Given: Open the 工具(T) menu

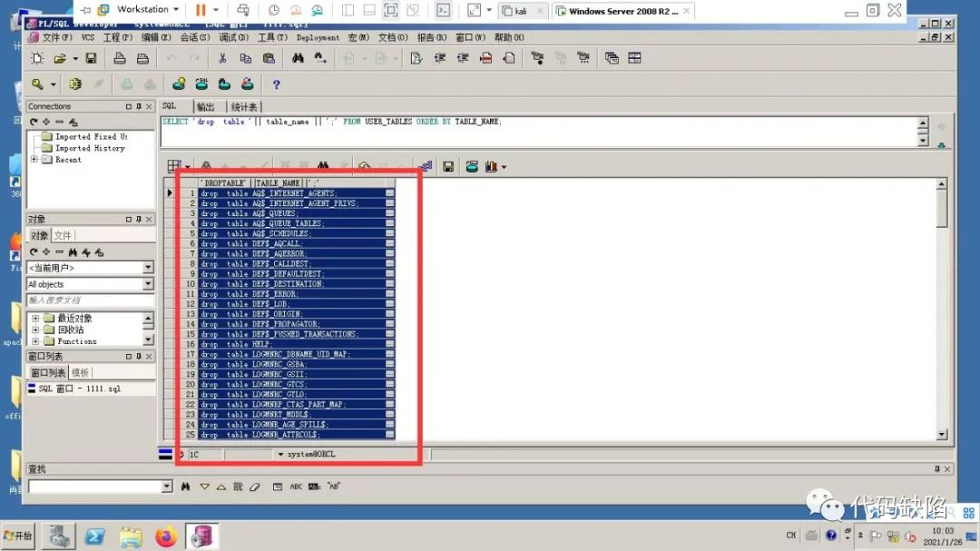Looking at the screenshot, I should (x=272, y=38).
